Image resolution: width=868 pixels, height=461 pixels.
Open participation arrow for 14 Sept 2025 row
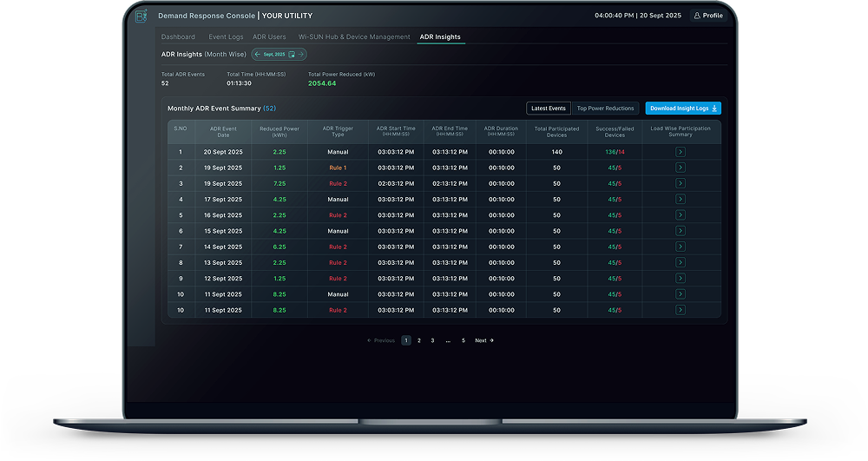pyautogui.click(x=681, y=247)
